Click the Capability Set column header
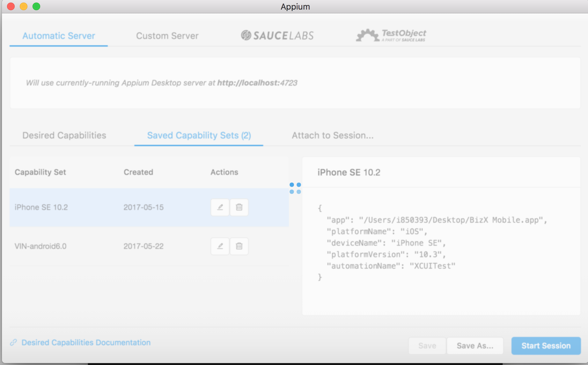588x365 pixels. pyautogui.click(x=40, y=172)
